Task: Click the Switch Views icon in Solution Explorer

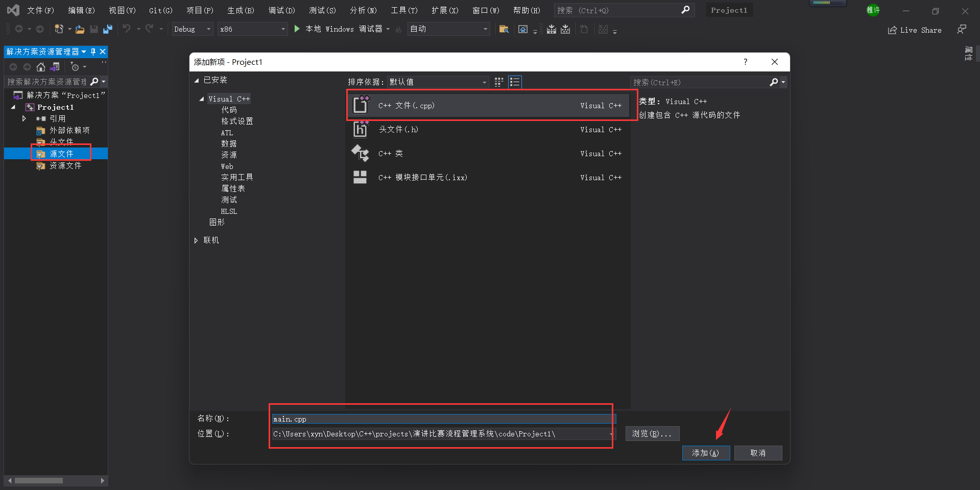Action: [55, 67]
